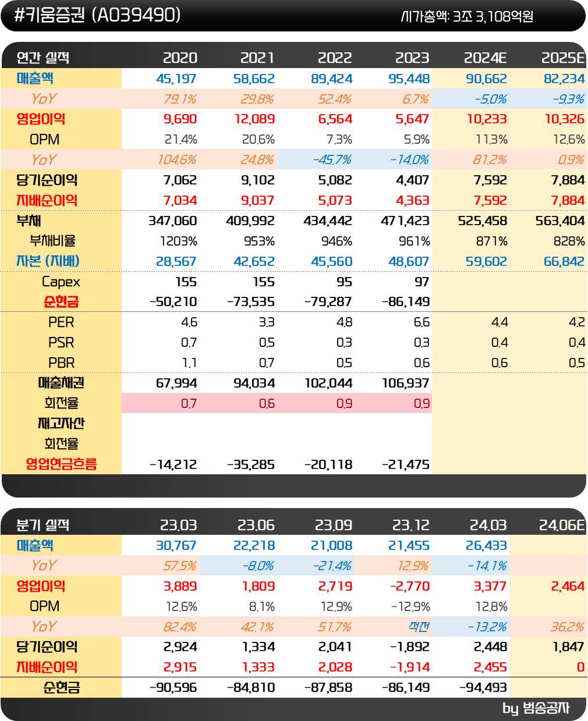This screenshot has height=721, width=588.
Task: Select the operating cash flow value -21,475
Action: click(405, 464)
